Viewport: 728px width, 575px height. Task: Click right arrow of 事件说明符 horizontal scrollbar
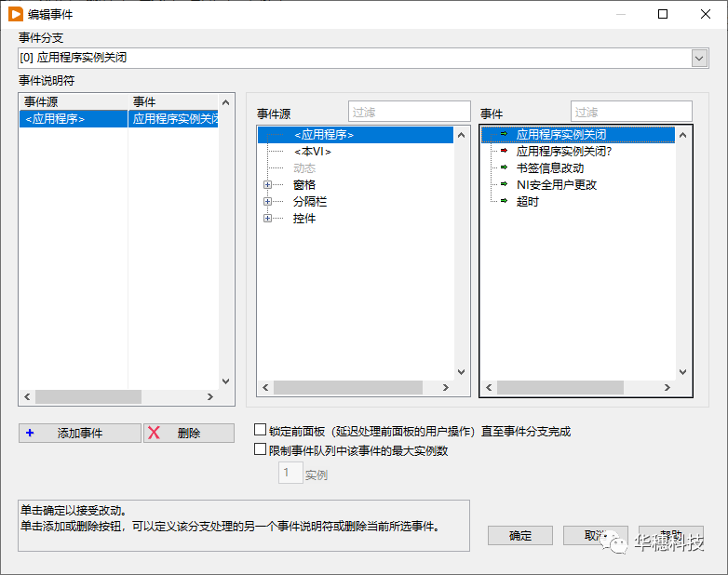click(x=210, y=396)
